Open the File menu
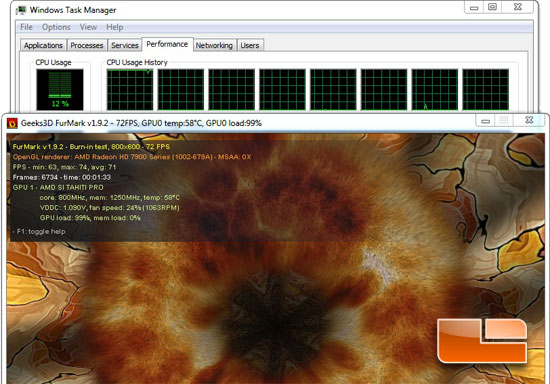 click(26, 27)
